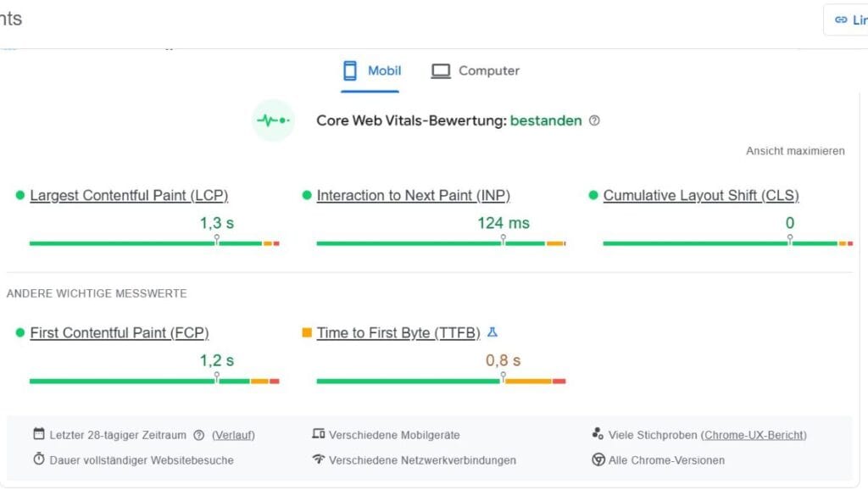Switch to the Mobil tab
The image size is (868, 496).
[x=371, y=71]
